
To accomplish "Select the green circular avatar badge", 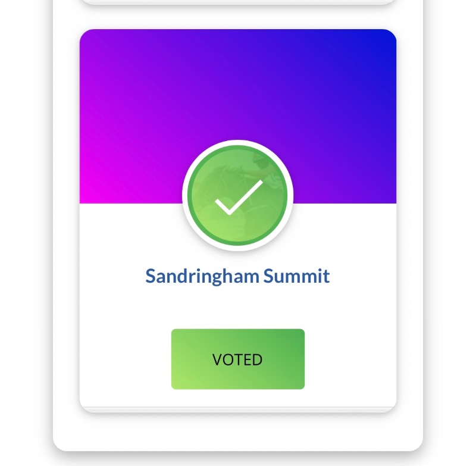I will 237,196.
